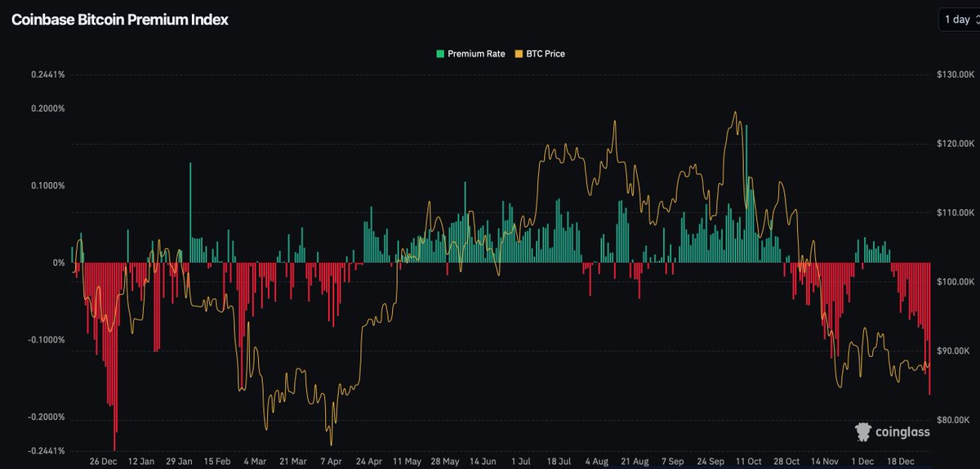Image resolution: width=980 pixels, height=469 pixels.
Task: Click the 1 Dec date label
Action: coord(862,462)
